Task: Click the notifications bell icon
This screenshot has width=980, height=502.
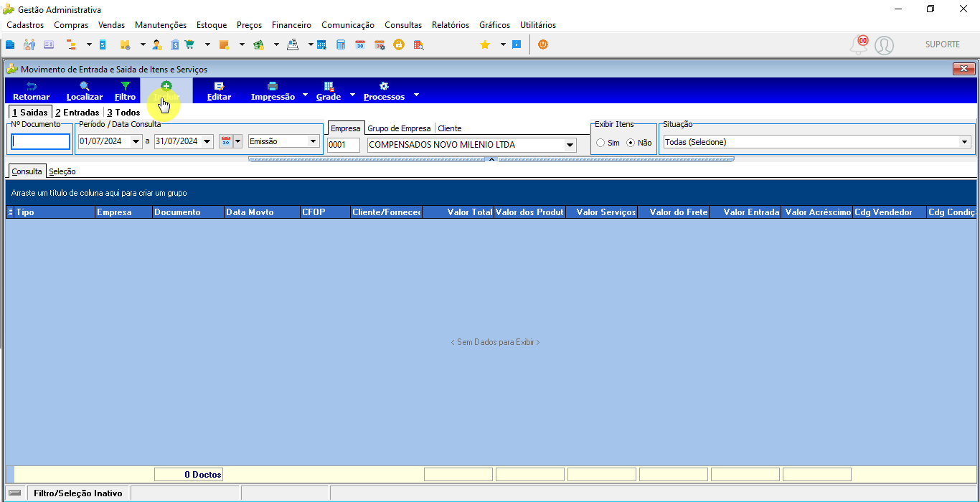Action: click(x=858, y=45)
